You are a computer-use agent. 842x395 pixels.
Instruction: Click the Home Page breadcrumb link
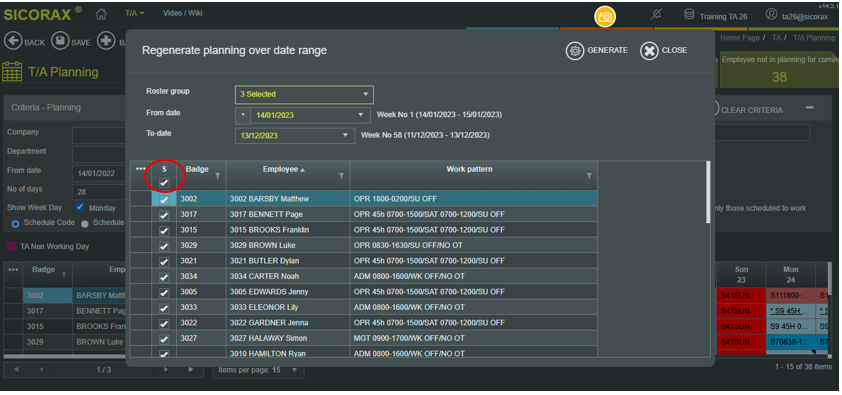[739, 38]
